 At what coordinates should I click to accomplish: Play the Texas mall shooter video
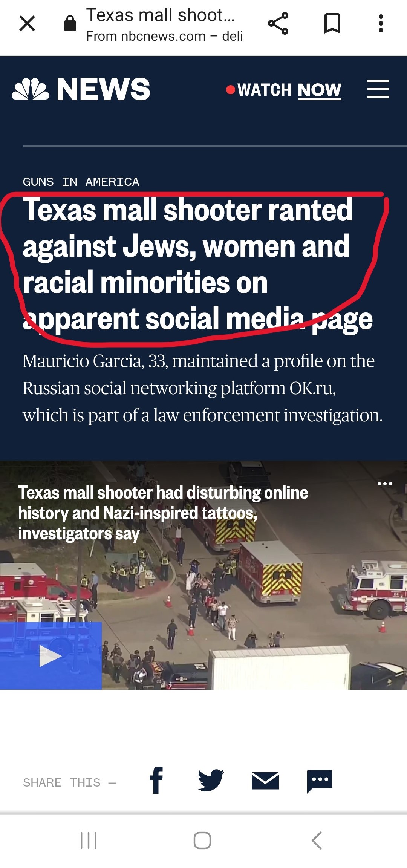50,656
